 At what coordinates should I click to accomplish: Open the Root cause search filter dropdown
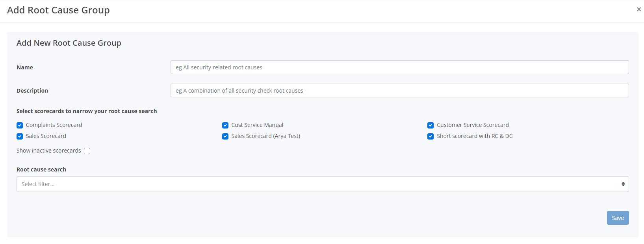pyautogui.click(x=323, y=184)
